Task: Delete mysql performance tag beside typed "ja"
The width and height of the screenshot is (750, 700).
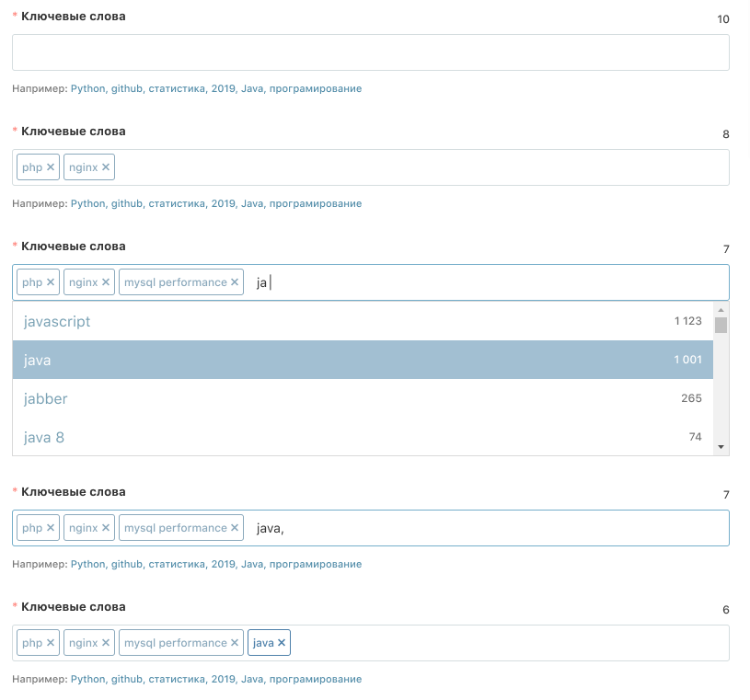Action: click(235, 282)
